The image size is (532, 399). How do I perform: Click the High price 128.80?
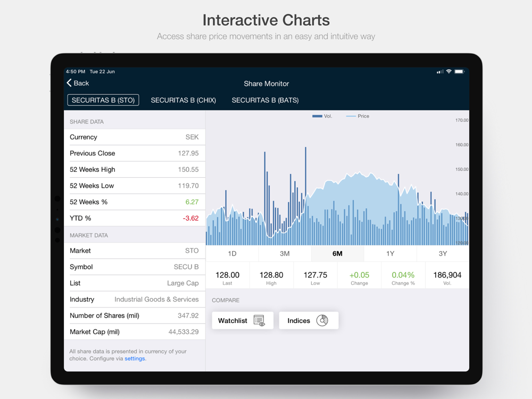271,275
